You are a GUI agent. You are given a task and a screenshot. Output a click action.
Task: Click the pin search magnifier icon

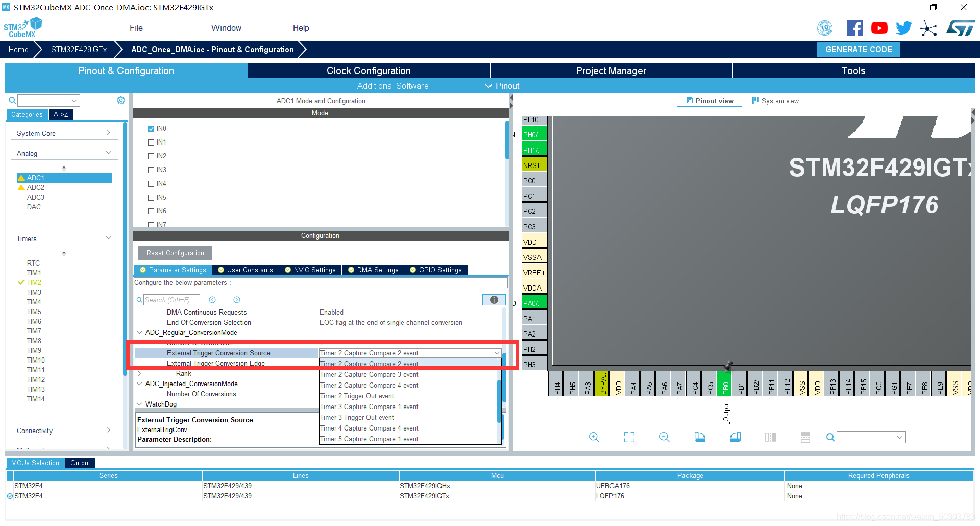coord(830,437)
